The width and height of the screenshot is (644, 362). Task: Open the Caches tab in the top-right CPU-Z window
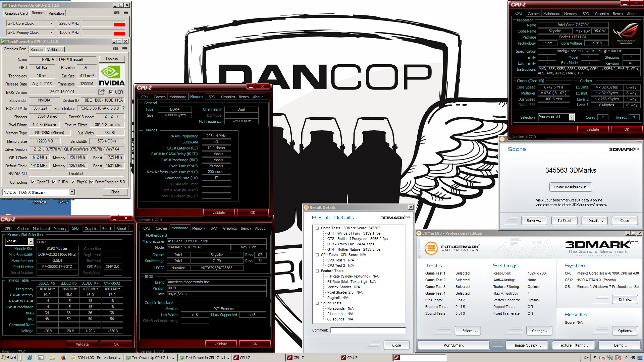click(533, 14)
